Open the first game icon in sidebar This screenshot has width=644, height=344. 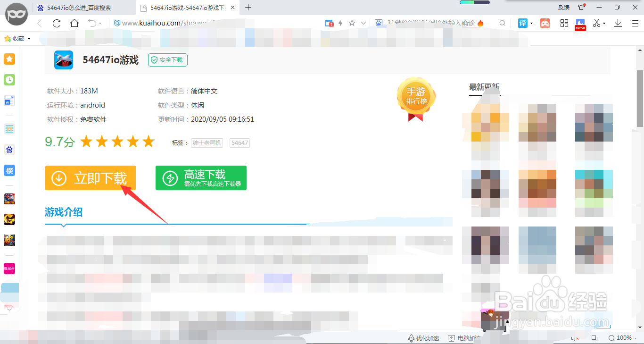9,199
